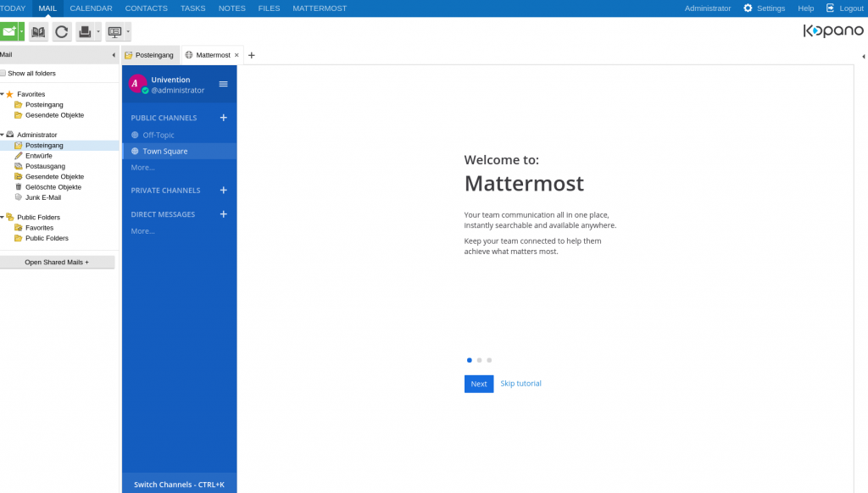868x493 pixels.
Task: Click the Skip tutorial link
Action: coord(521,384)
